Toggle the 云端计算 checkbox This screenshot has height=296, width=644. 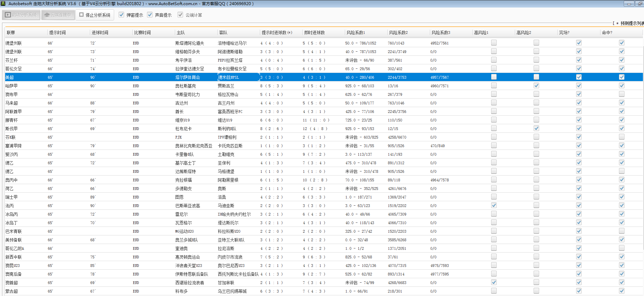[x=180, y=15]
